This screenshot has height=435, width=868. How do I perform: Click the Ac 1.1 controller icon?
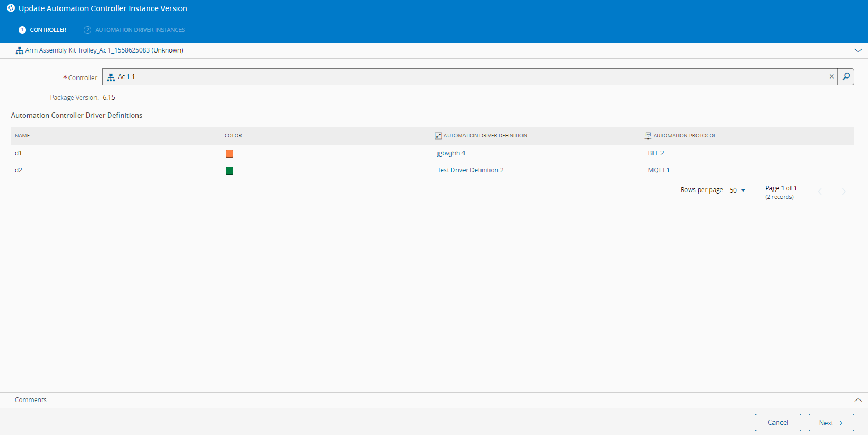click(x=111, y=77)
